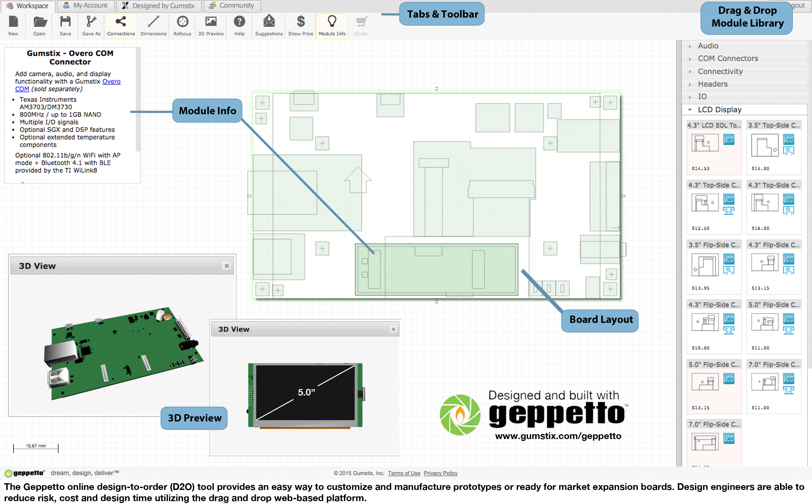Open a design with the Open icon

(x=39, y=26)
